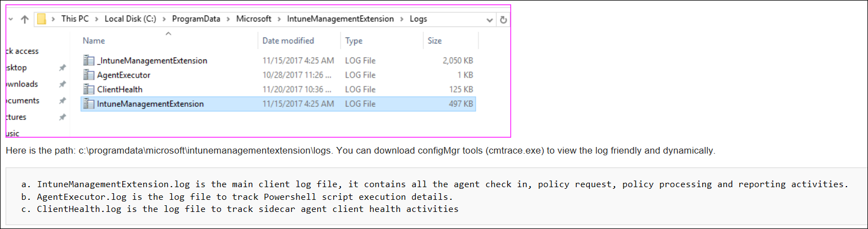
Task: Click the Up one level arrow
Action: [25, 19]
